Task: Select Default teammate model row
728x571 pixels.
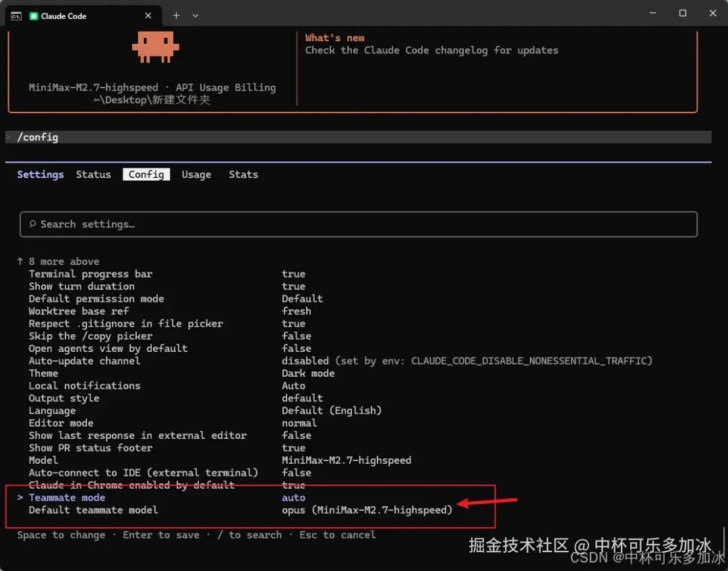Action: point(241,510)
